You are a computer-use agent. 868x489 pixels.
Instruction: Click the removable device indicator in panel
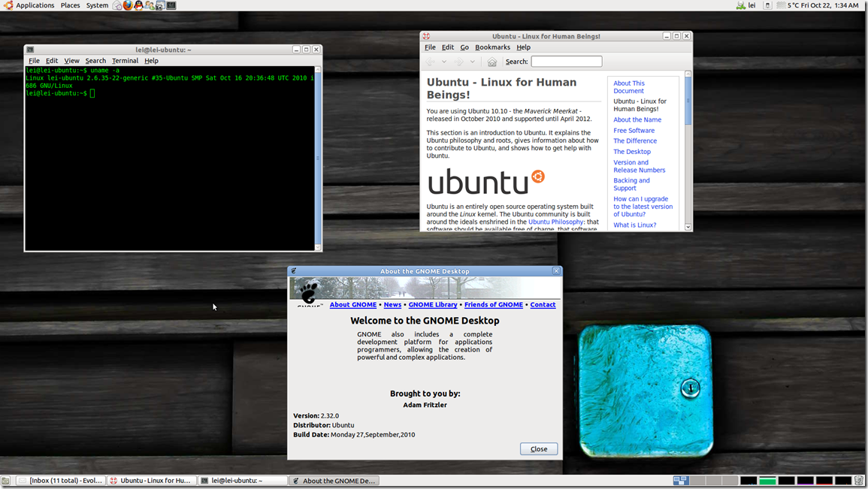(x=767, y=5)
